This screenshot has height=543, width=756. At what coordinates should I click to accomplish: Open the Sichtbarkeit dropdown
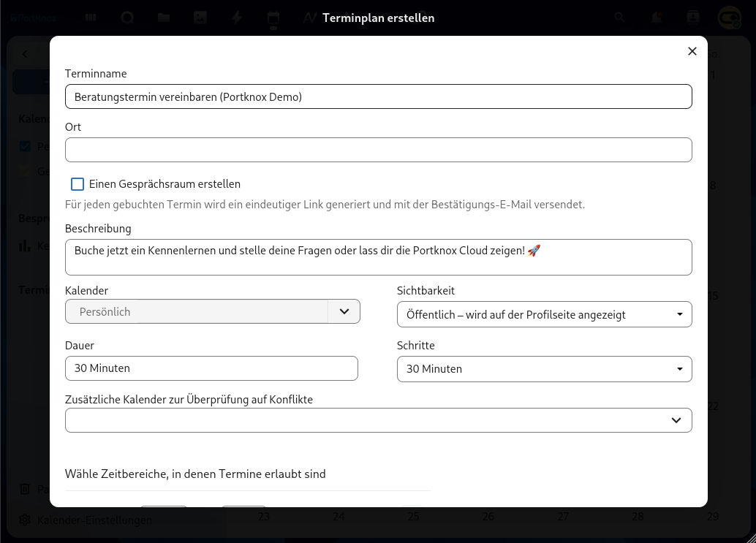[x=544, y=315]
